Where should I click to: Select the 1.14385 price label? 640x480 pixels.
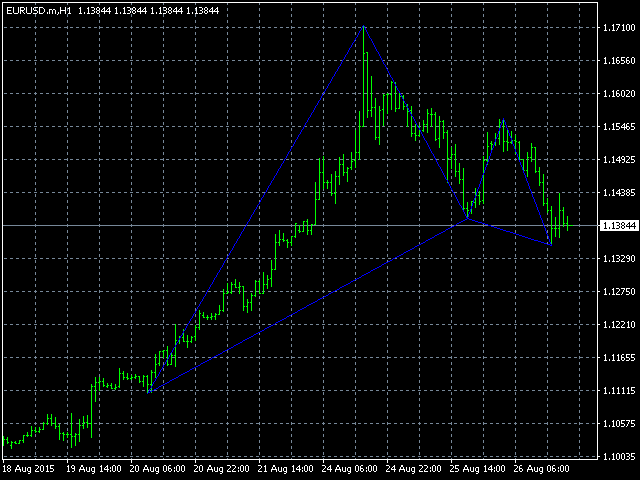tap(619, 193)
